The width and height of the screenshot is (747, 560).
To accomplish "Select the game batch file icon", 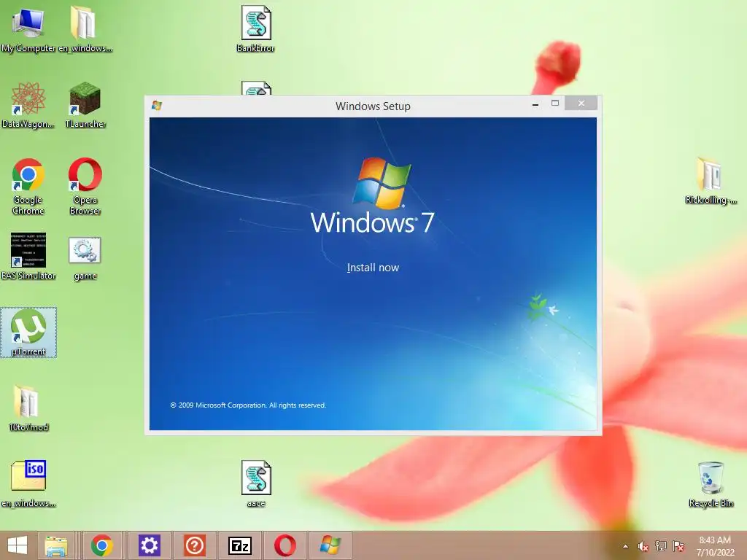I will pos(85,259).
